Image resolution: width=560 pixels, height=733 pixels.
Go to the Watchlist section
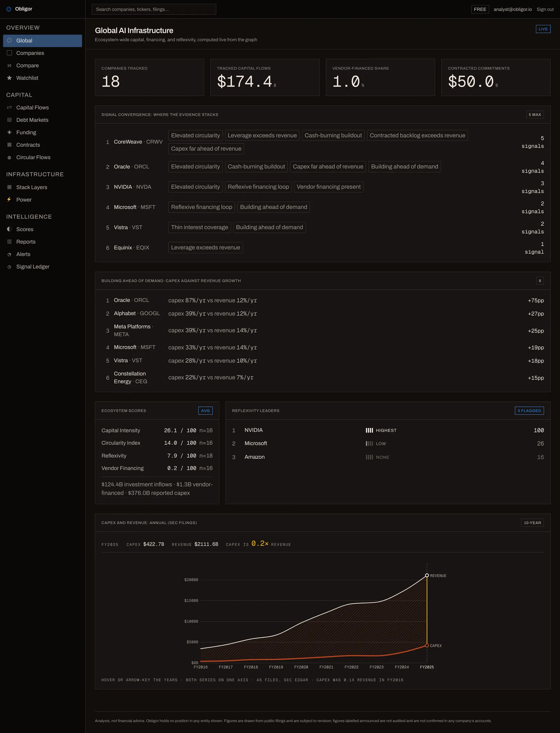(x=43, y=78)
